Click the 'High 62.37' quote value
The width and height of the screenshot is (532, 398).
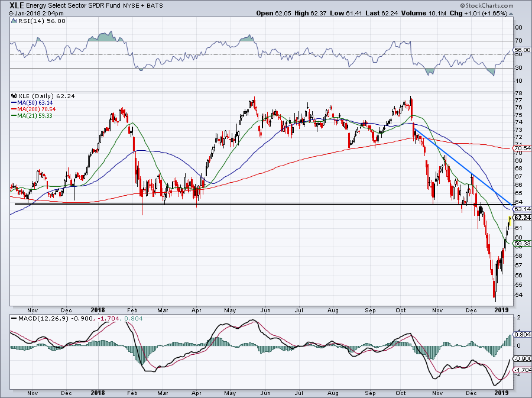(310, 13)
